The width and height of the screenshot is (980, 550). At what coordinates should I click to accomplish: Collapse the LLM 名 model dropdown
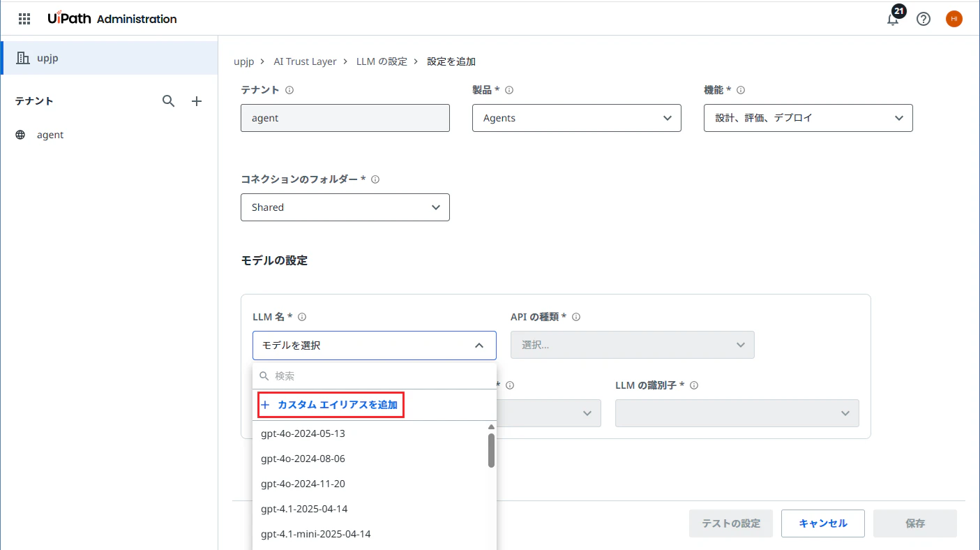(375, 345)
